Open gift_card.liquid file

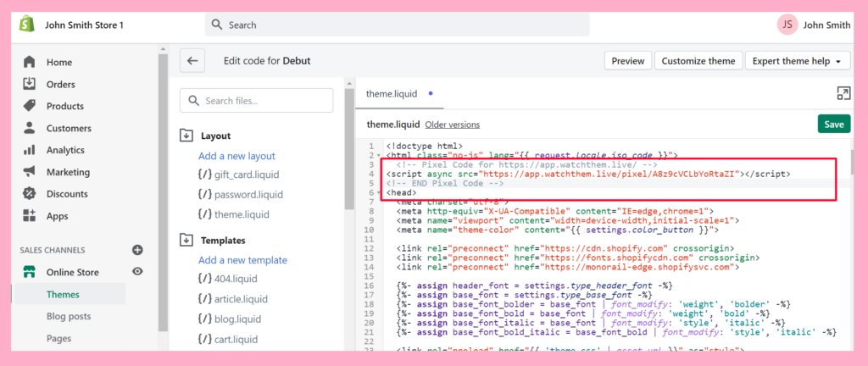pyautogui.click(x=238, y=175)
